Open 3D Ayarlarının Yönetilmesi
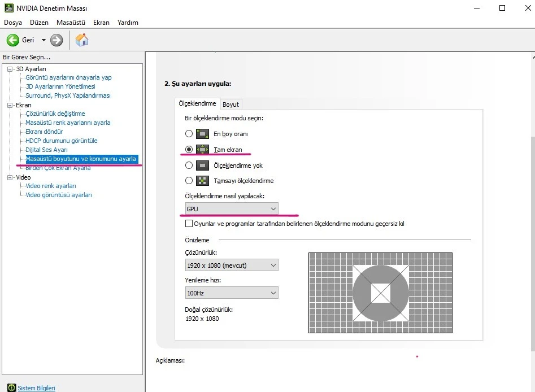This screenshot has height=392, width=535. point(60,86)
